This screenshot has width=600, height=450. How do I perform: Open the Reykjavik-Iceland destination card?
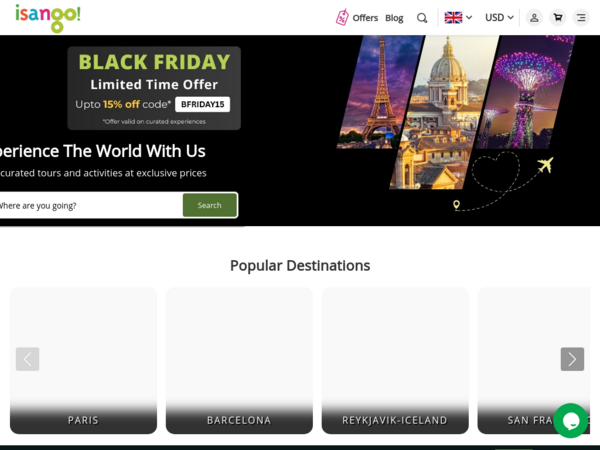tap(395, 360)
